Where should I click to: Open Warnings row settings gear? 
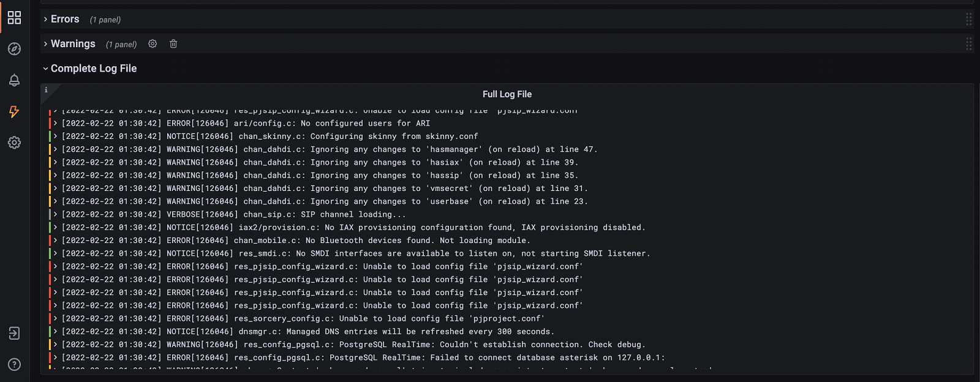click(x=153, y=44)
